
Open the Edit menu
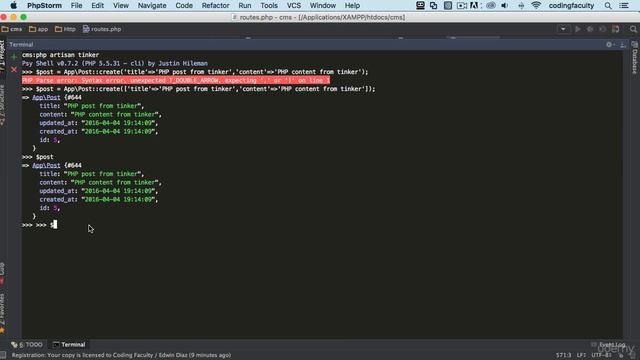[x=98, y=5]
